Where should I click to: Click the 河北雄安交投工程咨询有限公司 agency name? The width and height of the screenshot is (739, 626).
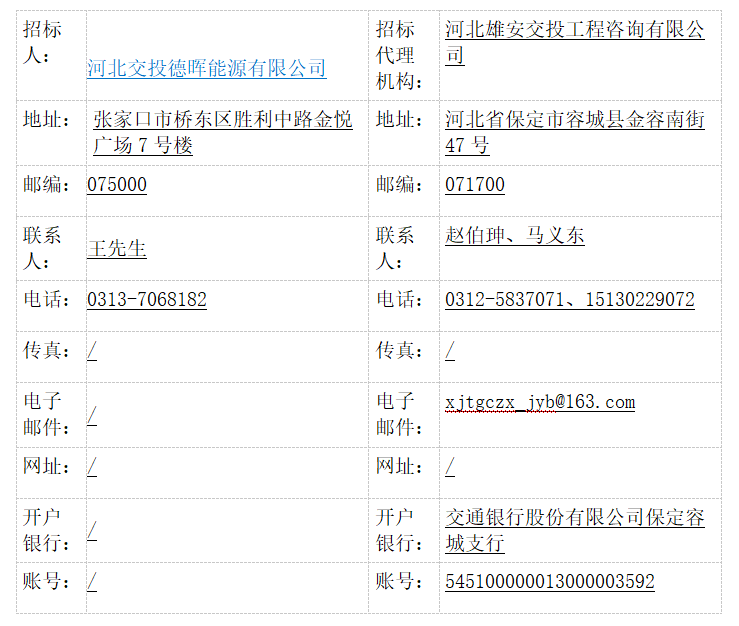(x=574, y=43)
